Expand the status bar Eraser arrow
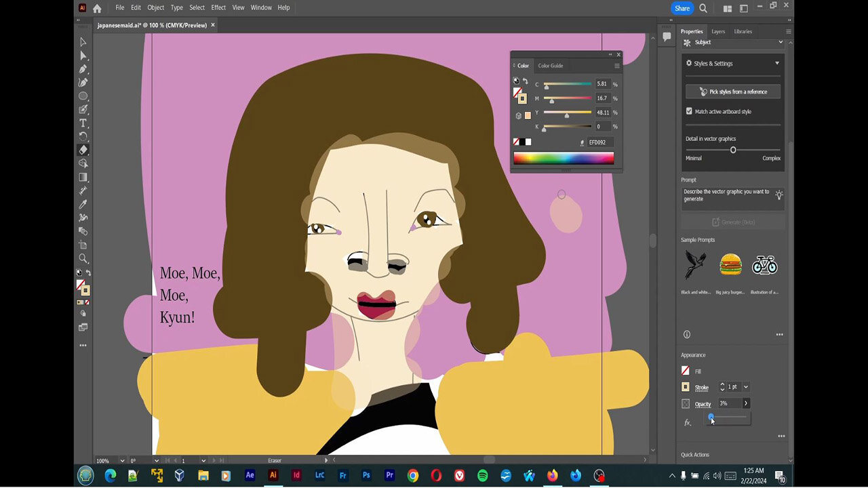 326,460
